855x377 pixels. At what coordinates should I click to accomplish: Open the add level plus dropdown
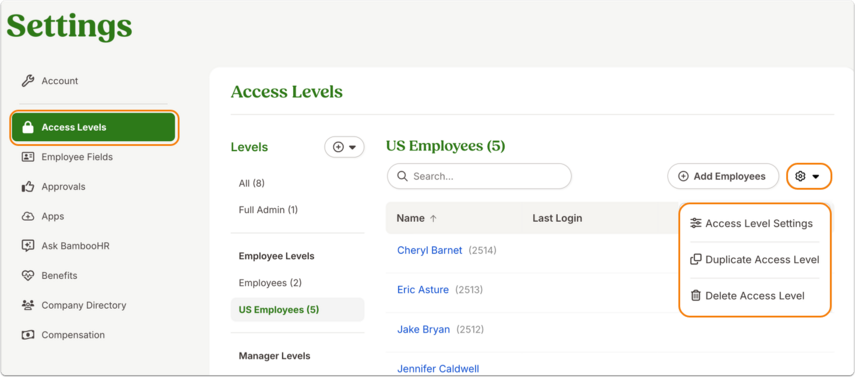[x=344, y=147]
